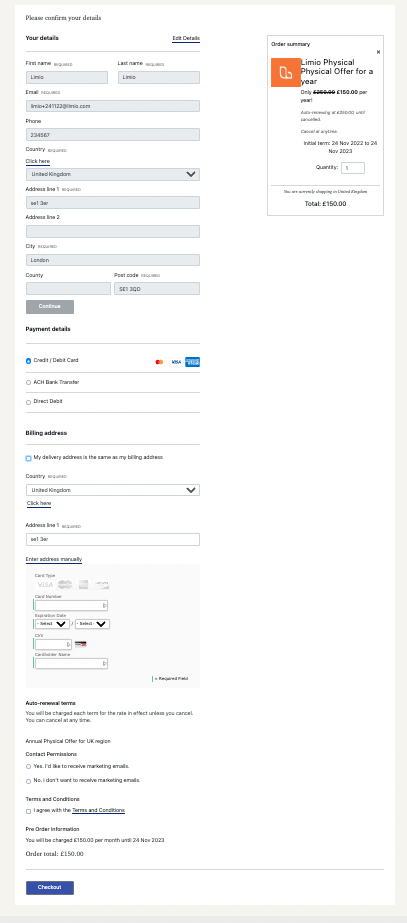The width and height of the screenshot is (407, 923).
Task: Tick the Terms and Conditions agreement checkbox
Action: [28, 811]
